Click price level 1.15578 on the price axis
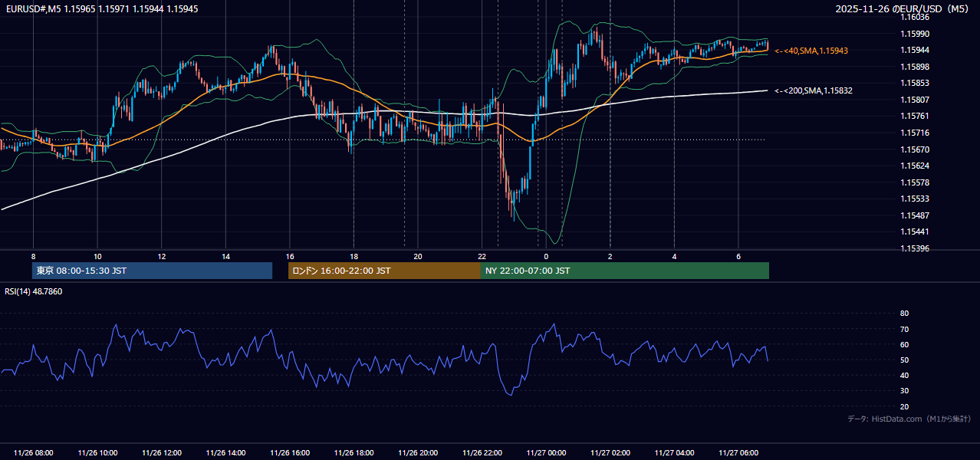The height and width of the screenshot is (460, 980). [915, 182]
